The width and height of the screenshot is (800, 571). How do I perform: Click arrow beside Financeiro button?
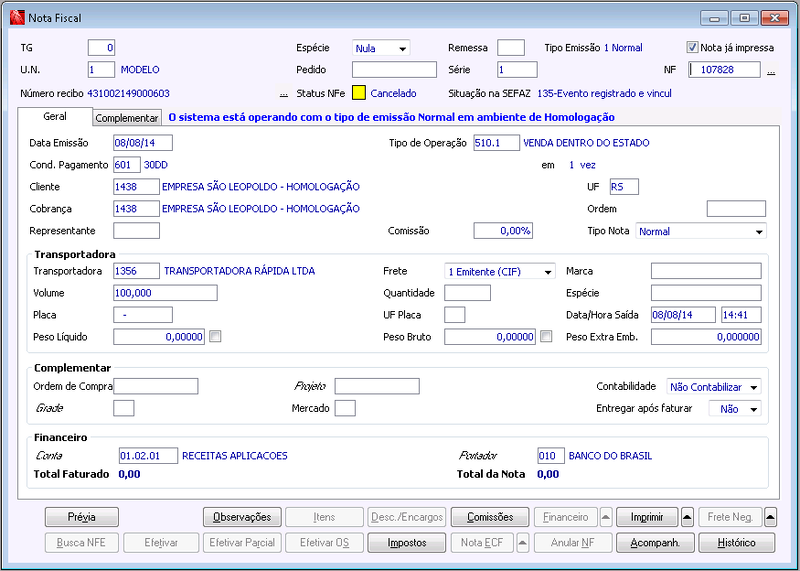tap(605, 517)
